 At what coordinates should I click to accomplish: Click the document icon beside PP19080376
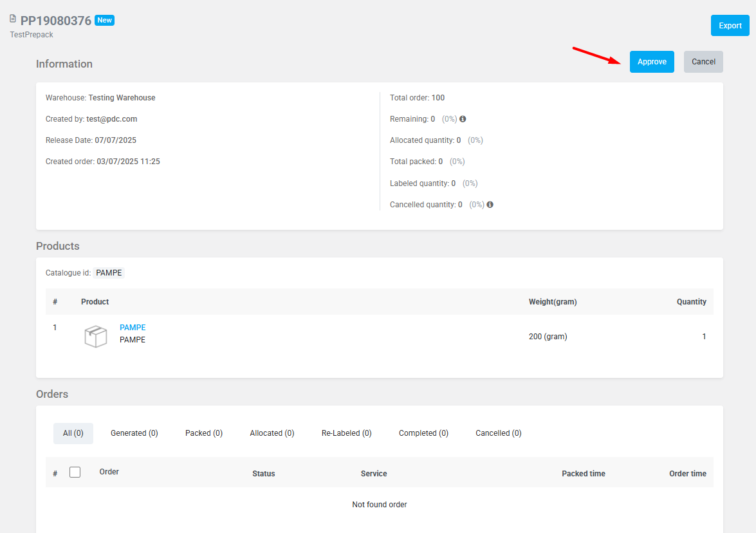coord(12,19)
